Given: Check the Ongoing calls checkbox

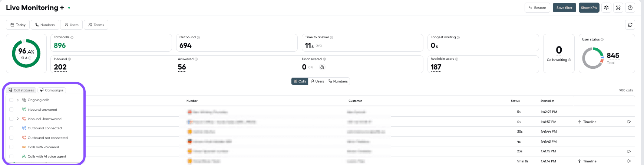Looking at the screenshot, I should [x=11, y=100].
